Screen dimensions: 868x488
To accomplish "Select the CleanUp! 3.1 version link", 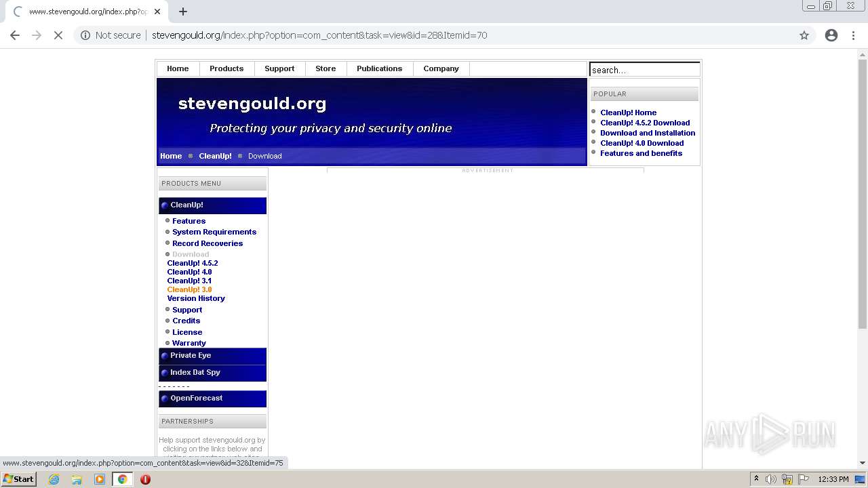I will 189,281.
